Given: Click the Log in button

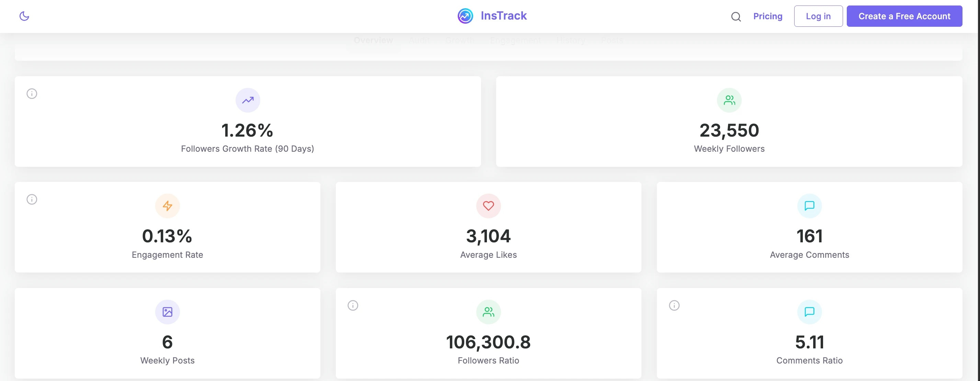Looking at the screenshot, I should click(818, 16).
